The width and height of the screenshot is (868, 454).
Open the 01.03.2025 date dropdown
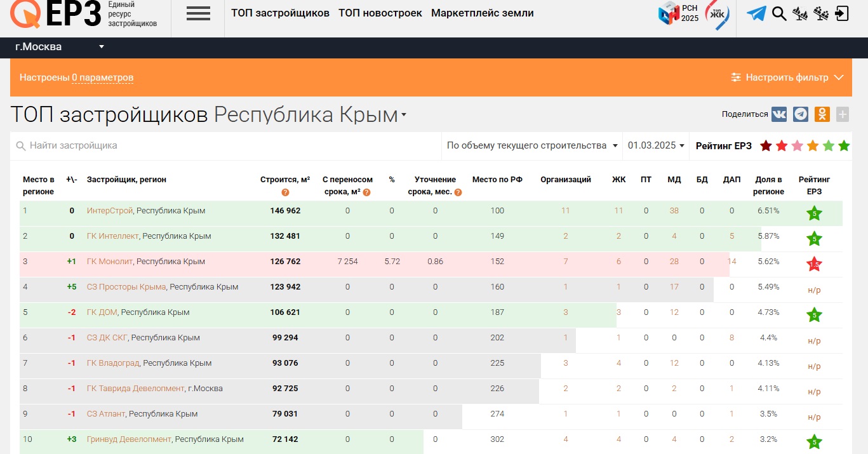[x=657, y=145]
